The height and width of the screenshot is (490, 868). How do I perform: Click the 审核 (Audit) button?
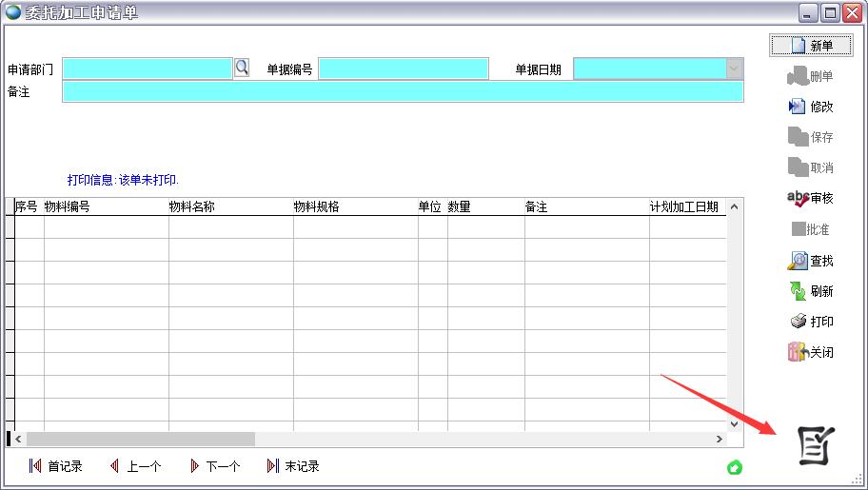pyautogui.click(x=810, y=198)
